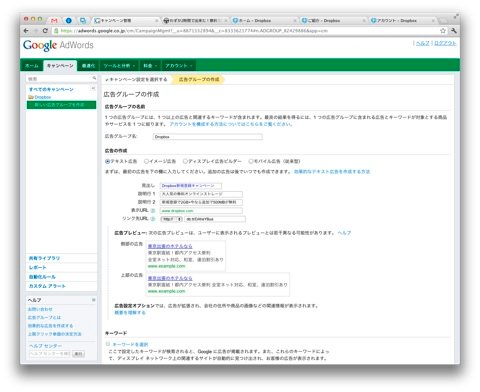Click the 広告グループの作成 step
480x392 pixels.
coord(199,80)
